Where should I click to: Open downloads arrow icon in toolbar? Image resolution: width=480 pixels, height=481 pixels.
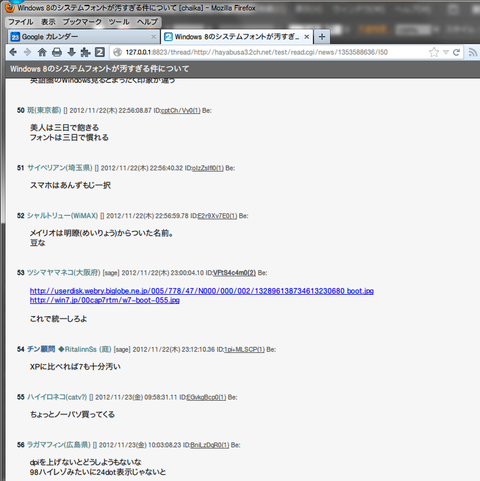pos(71,52)
